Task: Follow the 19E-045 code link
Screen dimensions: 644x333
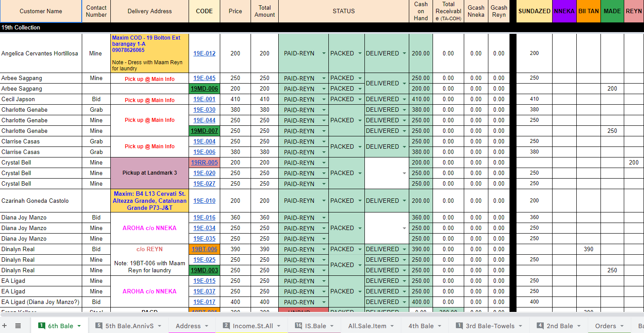Action: click(204, 78)
